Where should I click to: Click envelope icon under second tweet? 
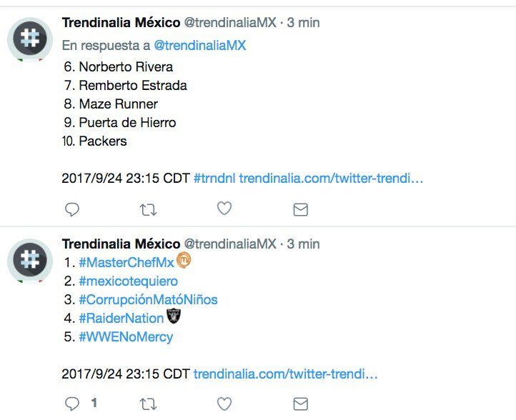pos(301,404)
